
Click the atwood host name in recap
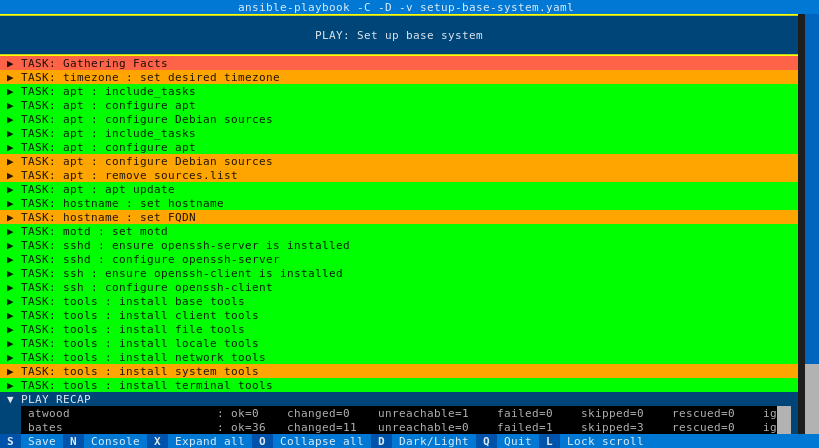tap(49, 414)
